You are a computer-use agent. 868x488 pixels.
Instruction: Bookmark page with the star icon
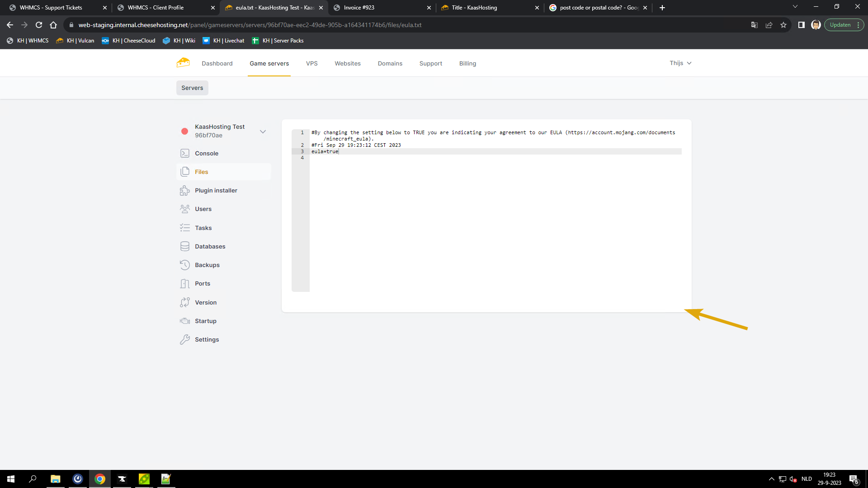[783, 25]
